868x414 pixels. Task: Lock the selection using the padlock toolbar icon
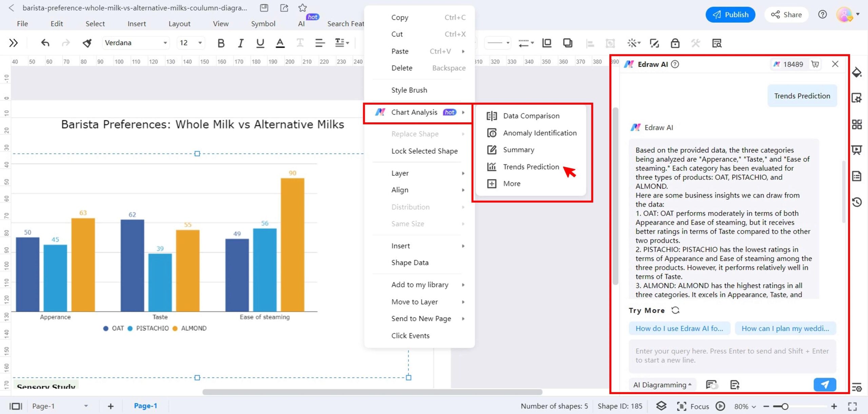675,43
